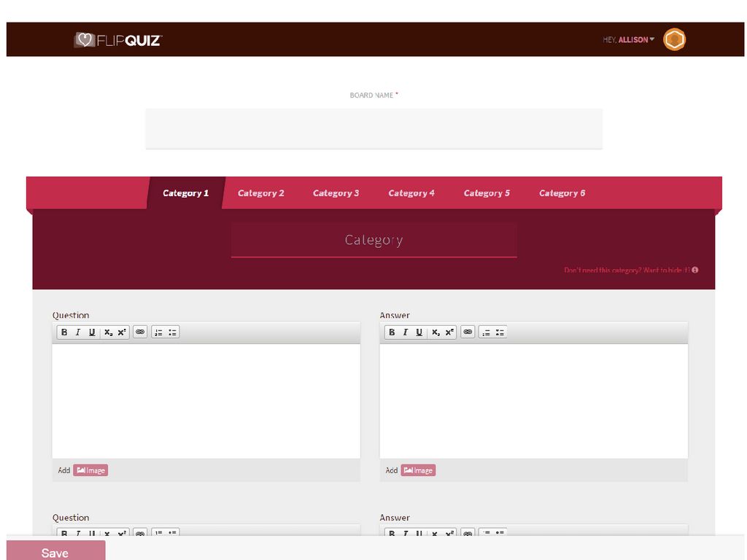Open the Hey, Allison user dropdown
Viewport: 747px width, 560px height.
[x=629, y=40]
